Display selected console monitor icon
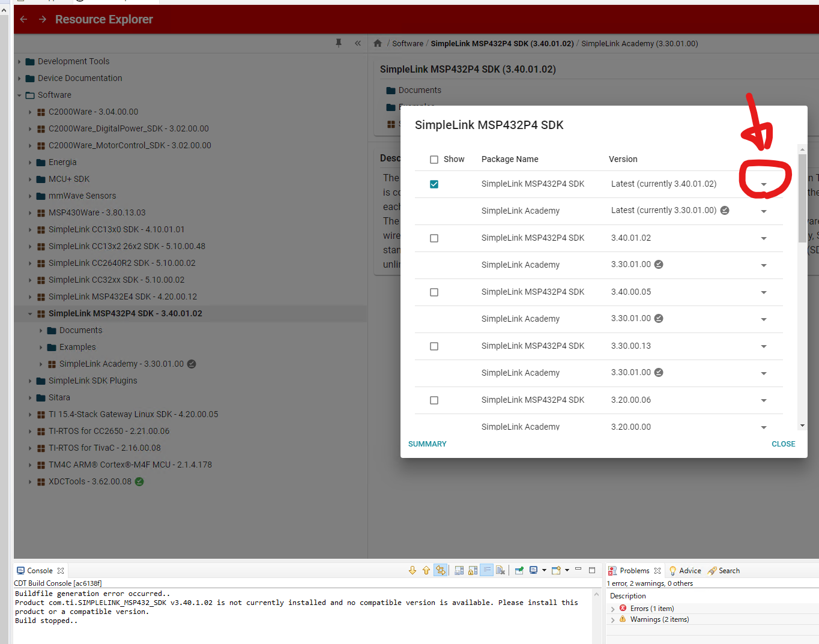This screenshot has height=644, width=819. click(533, 570)
